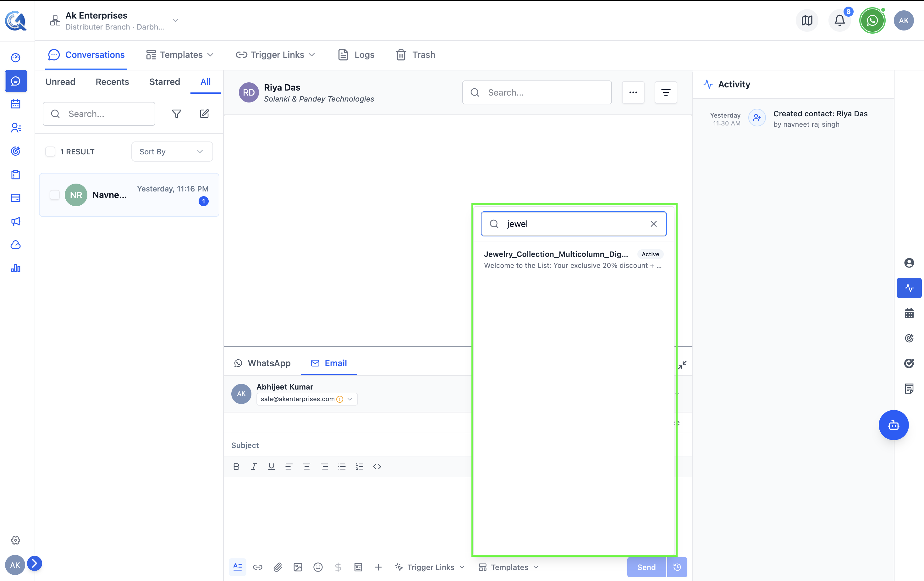
Task: Insert bulleted list in email editor
Action: (342, 467)
